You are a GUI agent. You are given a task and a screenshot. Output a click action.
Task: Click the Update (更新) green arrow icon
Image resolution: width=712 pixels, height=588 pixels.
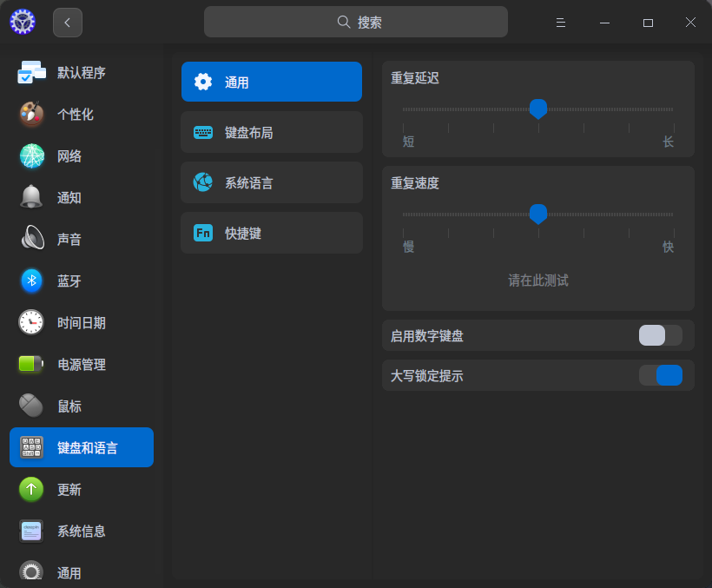(x=32, y=489)
